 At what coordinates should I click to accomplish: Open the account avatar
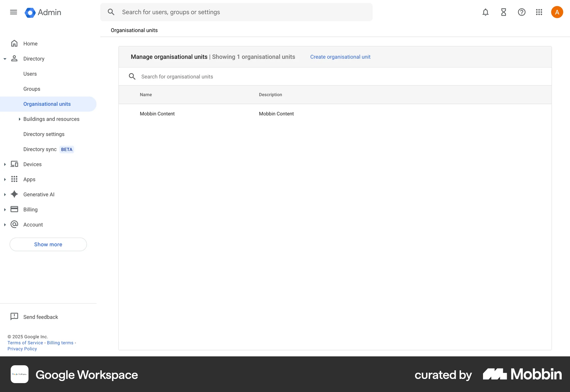coord(557,12)
